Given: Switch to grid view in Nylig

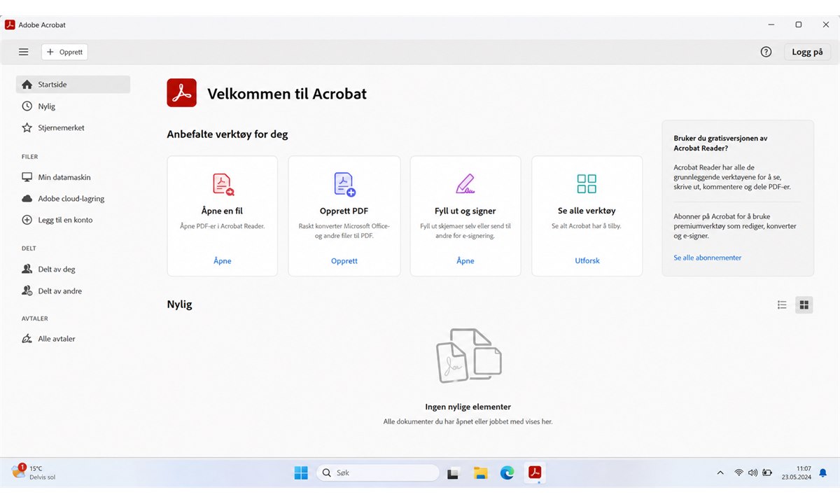Looking at the screenshot, I should [804, 305].
